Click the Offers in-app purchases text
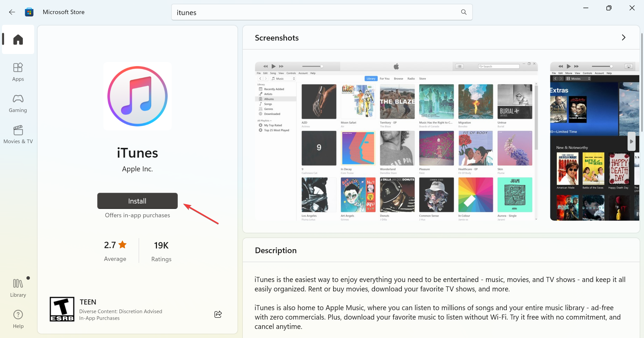The width and height of the screenshot is (644, 338). tap(138, 215)
